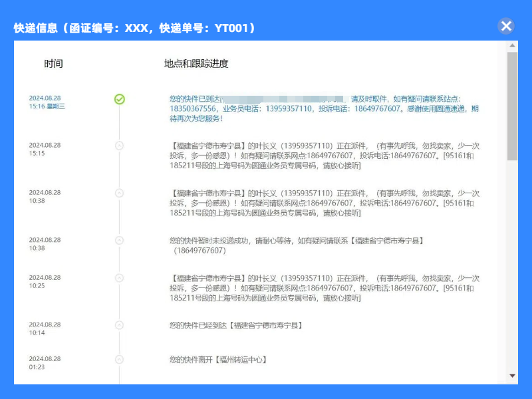Click the dialog title with 快递单号：YT001
The image size is (532, 399).
point(134,28)
